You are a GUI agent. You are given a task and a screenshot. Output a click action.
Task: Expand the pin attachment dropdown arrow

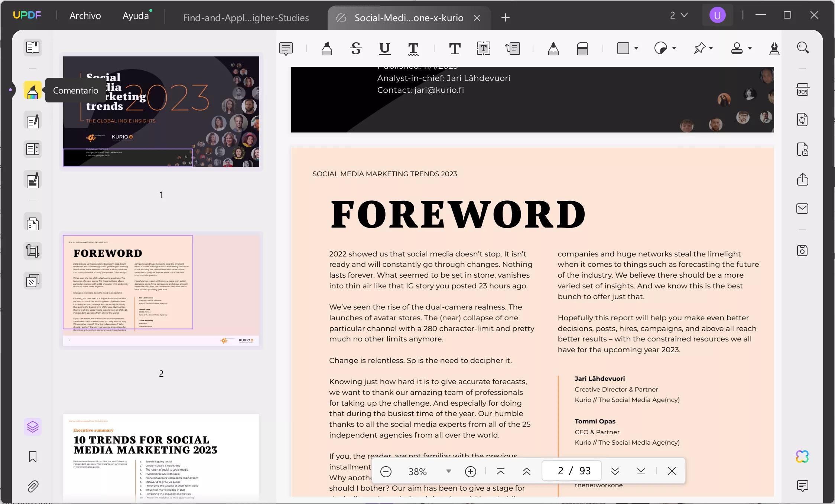click(x=711, y=48)
